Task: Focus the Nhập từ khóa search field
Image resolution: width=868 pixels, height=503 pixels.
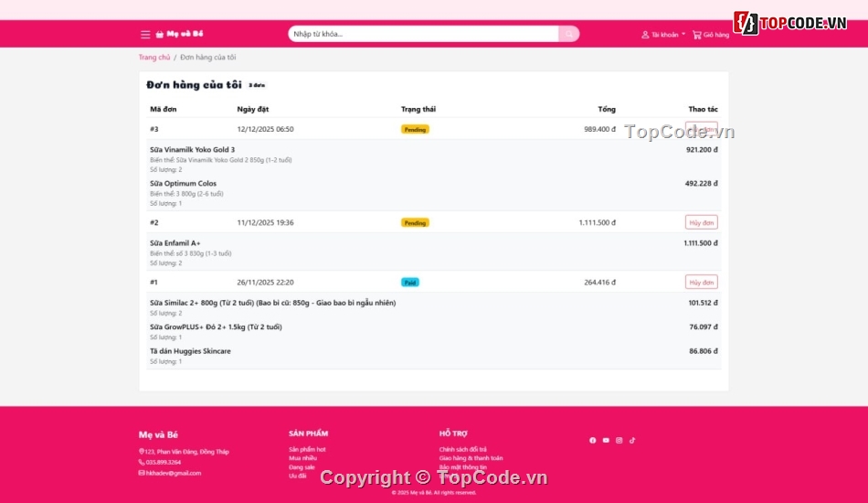Action: (x=423, y=34)
